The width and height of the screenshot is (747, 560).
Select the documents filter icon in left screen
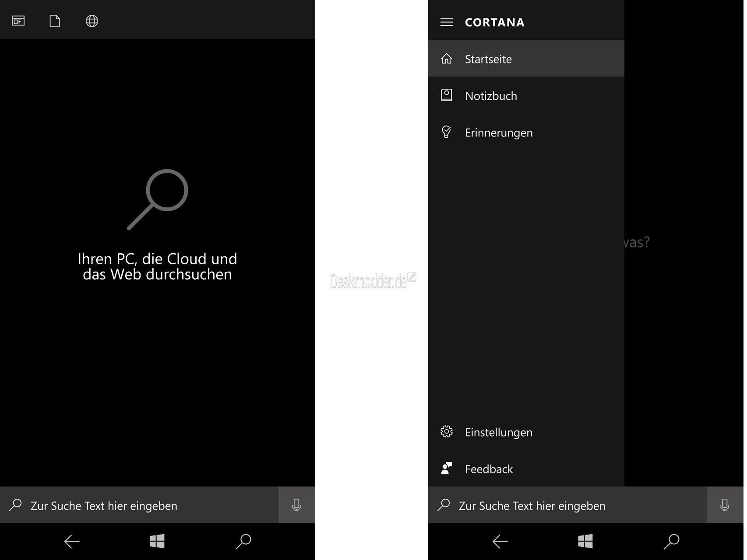click(x=55, y=21)
